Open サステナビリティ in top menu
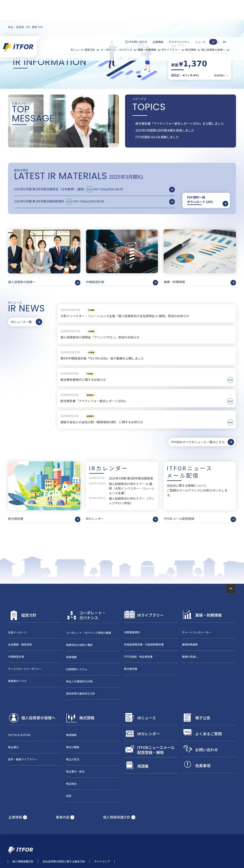244x868 pixels. (x=179, y=42)
